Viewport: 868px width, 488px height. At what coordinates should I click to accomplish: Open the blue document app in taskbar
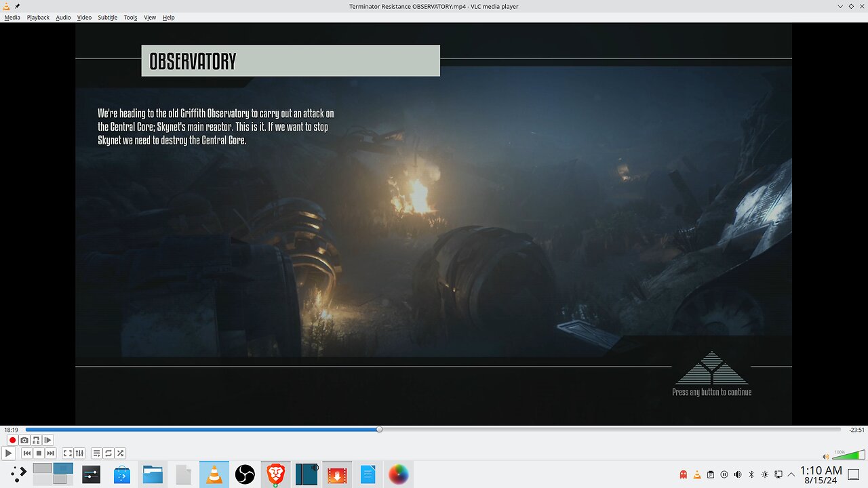(x=368, y=474)
